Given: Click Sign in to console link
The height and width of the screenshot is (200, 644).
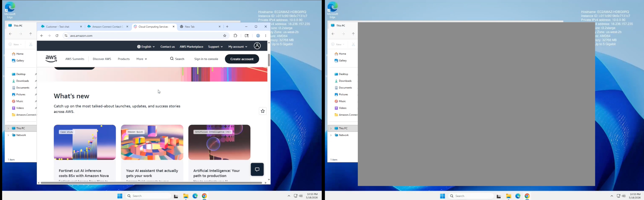Looking at the screenshot, I should tap(206, 59).
